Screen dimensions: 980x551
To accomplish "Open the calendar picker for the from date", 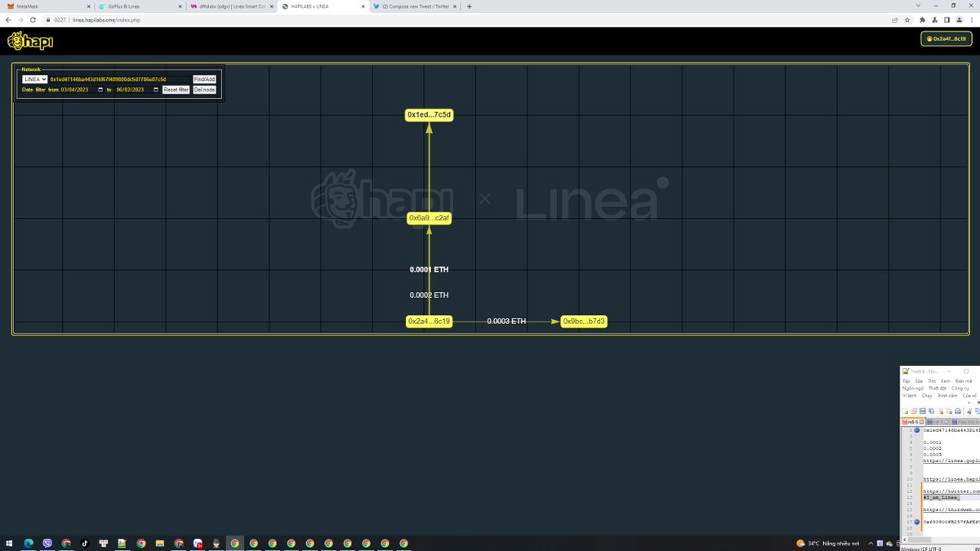I will click(100, 90).
